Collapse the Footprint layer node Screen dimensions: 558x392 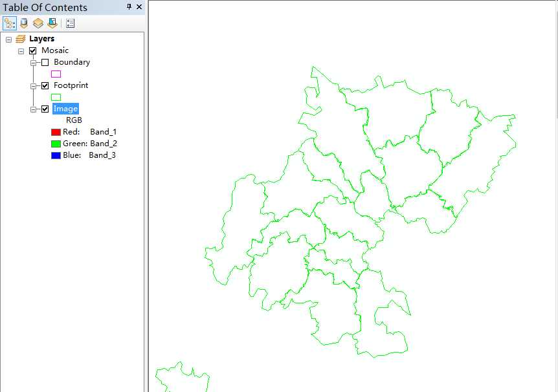[x=33, y=86]
